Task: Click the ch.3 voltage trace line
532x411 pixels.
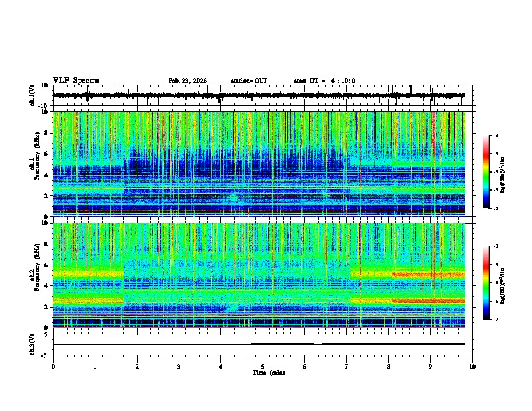Action: coord(259,344)
